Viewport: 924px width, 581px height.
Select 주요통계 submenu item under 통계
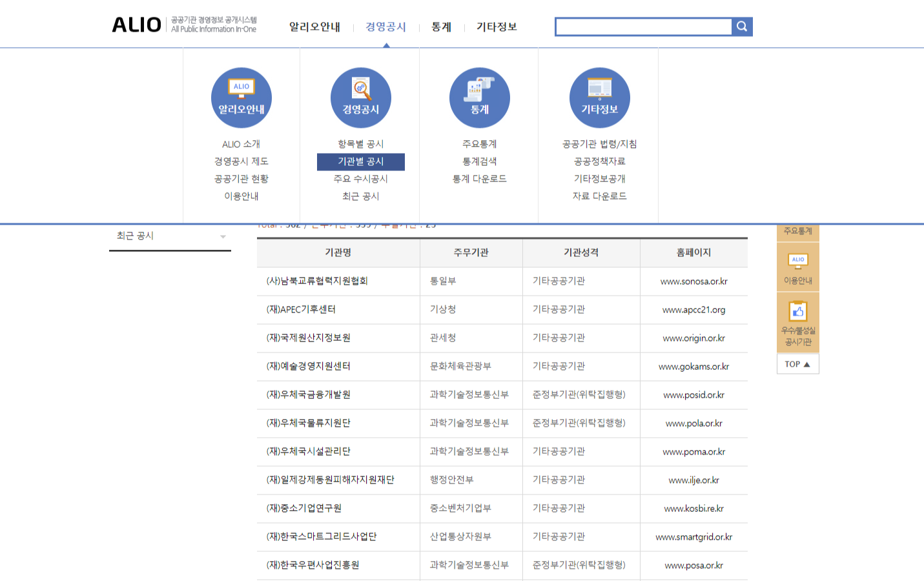pos(480,144)
